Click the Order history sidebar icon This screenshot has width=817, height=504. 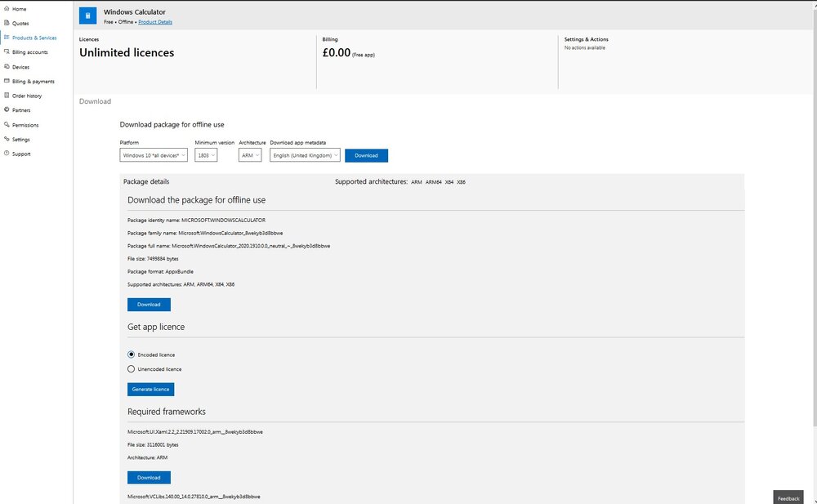(x=7, y=96)
